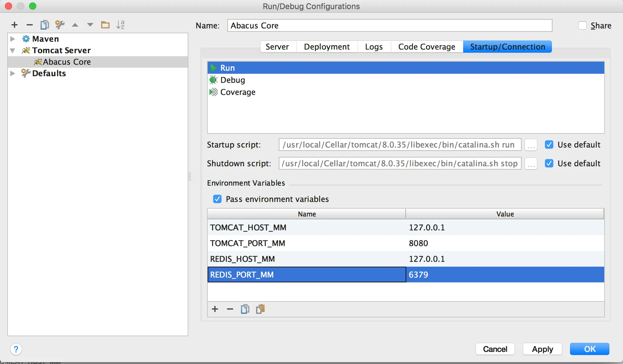This screenshot has height=364, width=623.
Task: Open the Code Coverage tab
Action: 427,47
